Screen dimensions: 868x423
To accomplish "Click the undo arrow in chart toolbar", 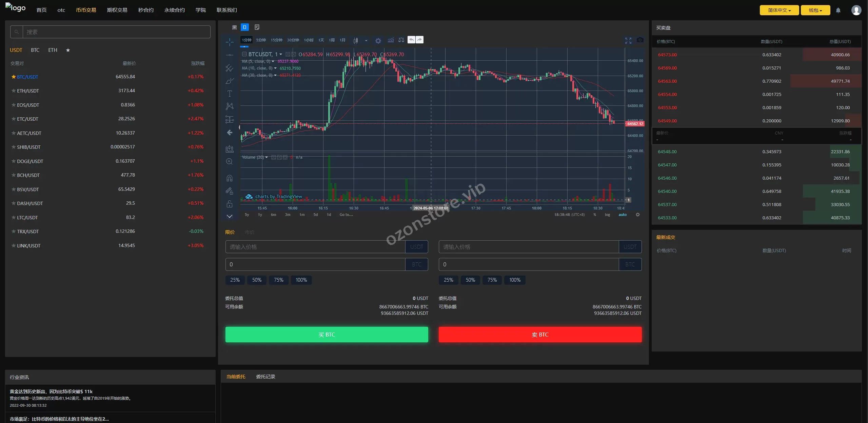I will [411, 40].
